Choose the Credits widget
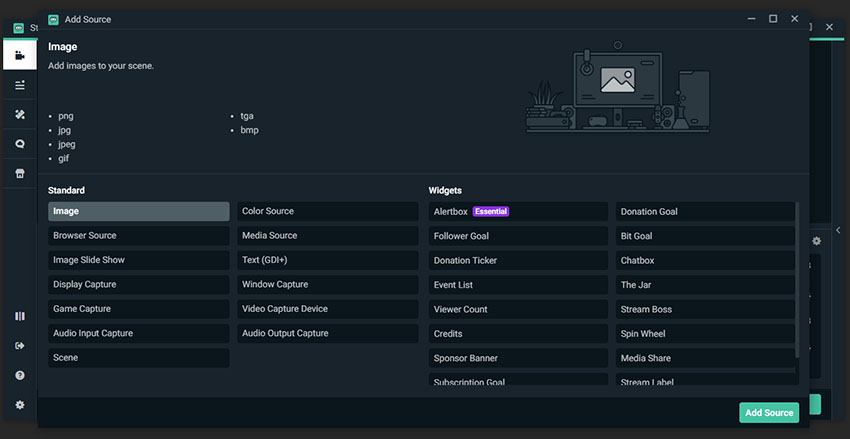 pos(518,333)
